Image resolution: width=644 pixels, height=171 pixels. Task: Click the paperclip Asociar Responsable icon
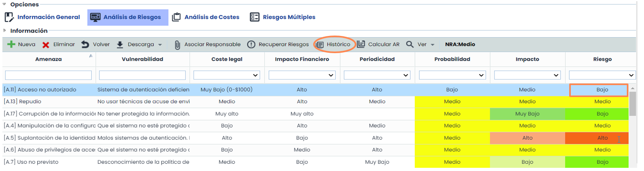[177, 45]
